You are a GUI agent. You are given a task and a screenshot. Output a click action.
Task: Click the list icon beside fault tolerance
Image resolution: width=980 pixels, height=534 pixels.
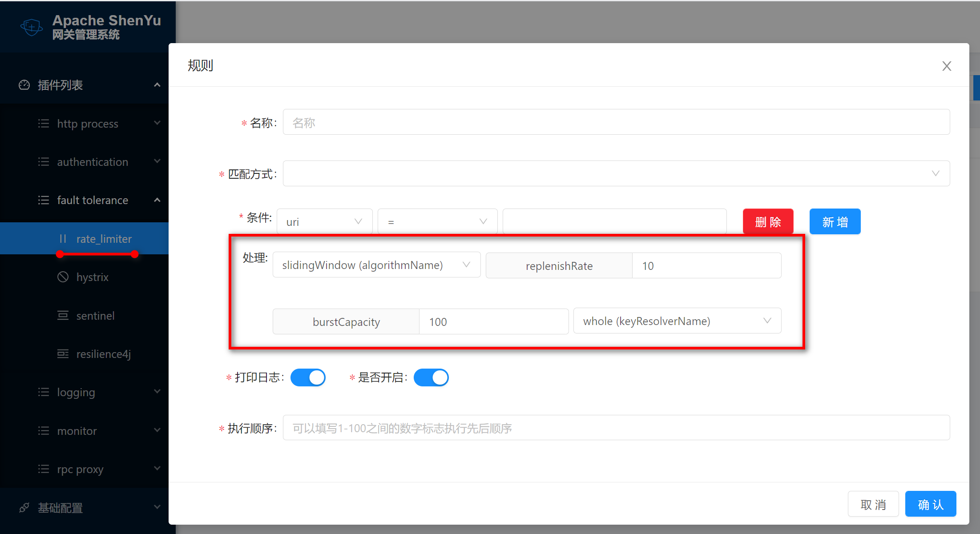click(x=44, y=200)
